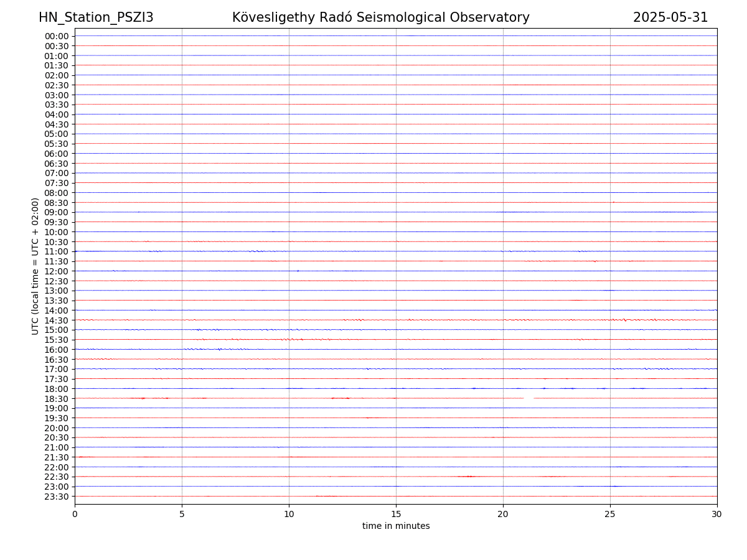The image size is (747, 560).
Task: Click the 14:30 row time label
Action: [57, 320]
